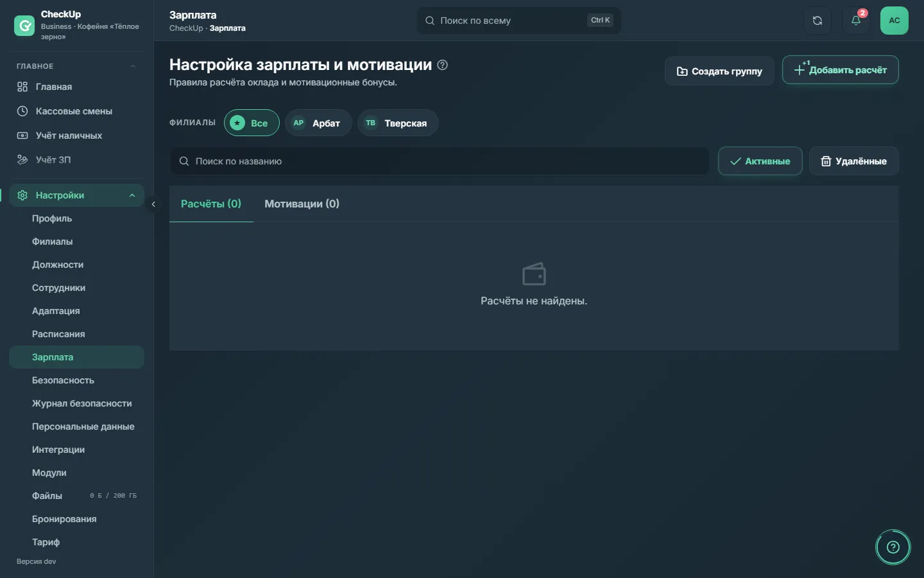Open Филиалы settings

tap(76, 241)
